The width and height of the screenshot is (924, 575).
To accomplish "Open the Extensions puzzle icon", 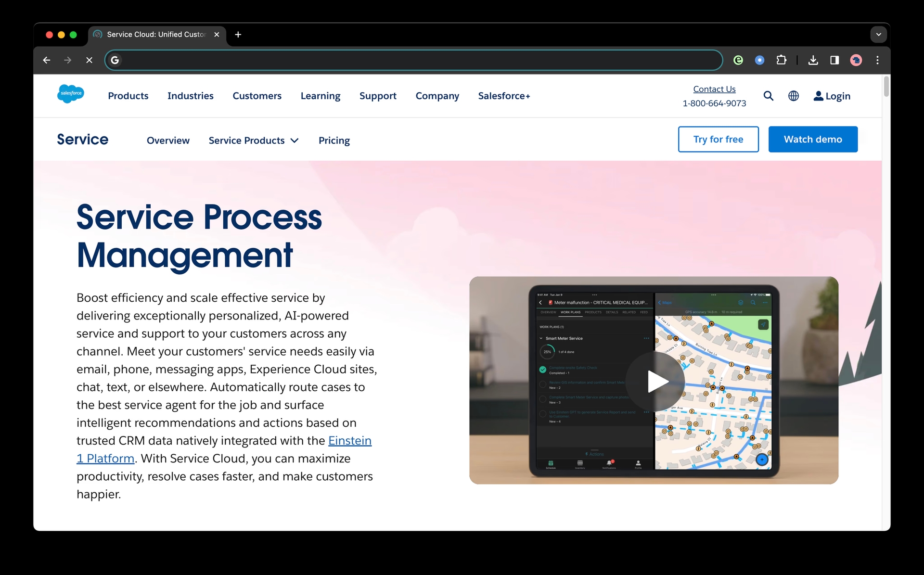I will pos(782,60).
